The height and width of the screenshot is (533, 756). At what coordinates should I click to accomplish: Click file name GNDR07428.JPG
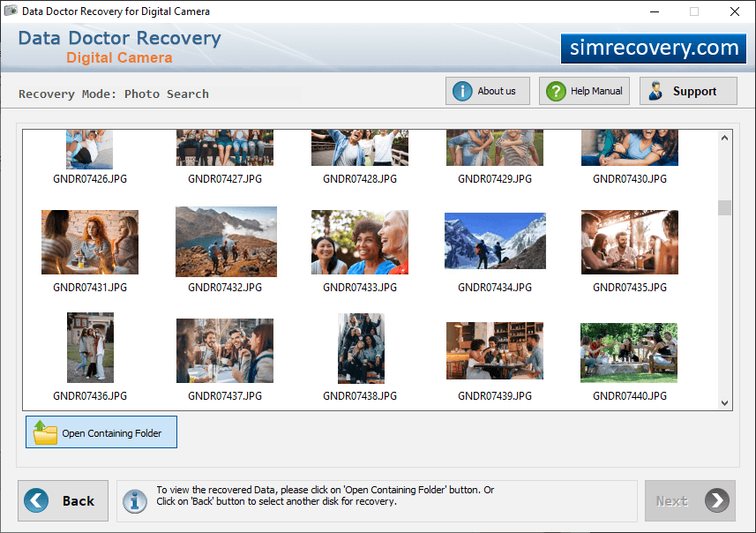coord(360,179)
